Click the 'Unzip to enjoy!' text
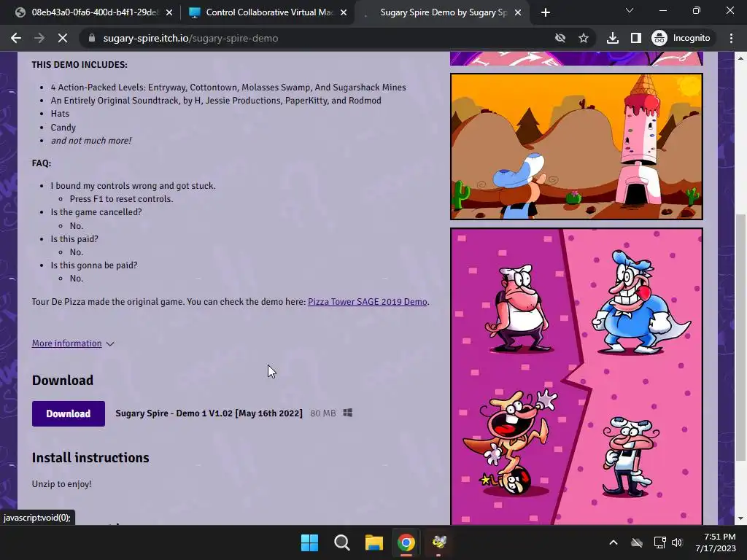This screenshot has height=560, width=747. [x=61, y=484]
